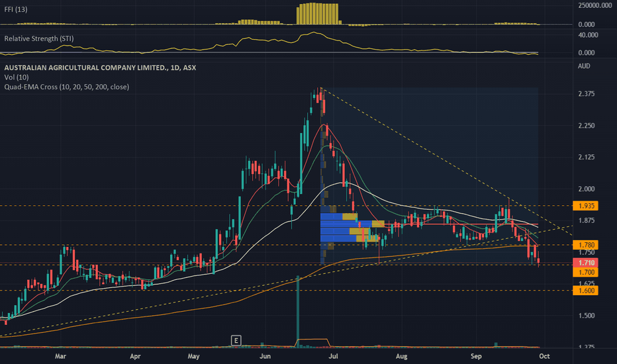Click the 250000.000 value on the FFI scale
This screenshot has width=617, height=364.
coord(594,5)
